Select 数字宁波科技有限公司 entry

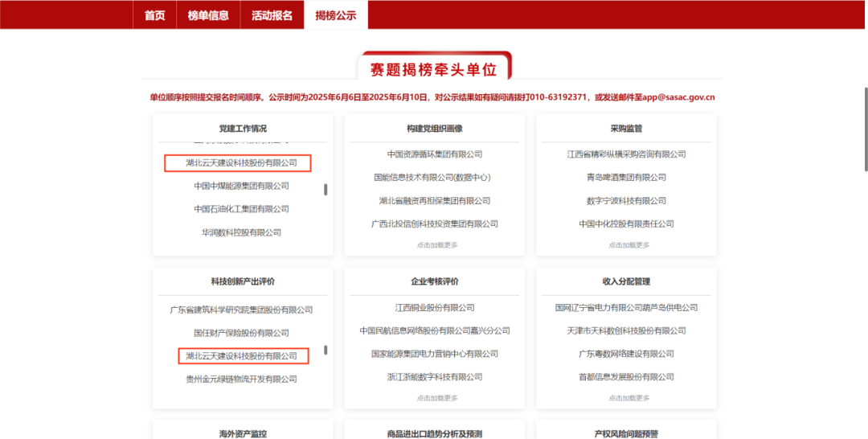tap(627, 200)
